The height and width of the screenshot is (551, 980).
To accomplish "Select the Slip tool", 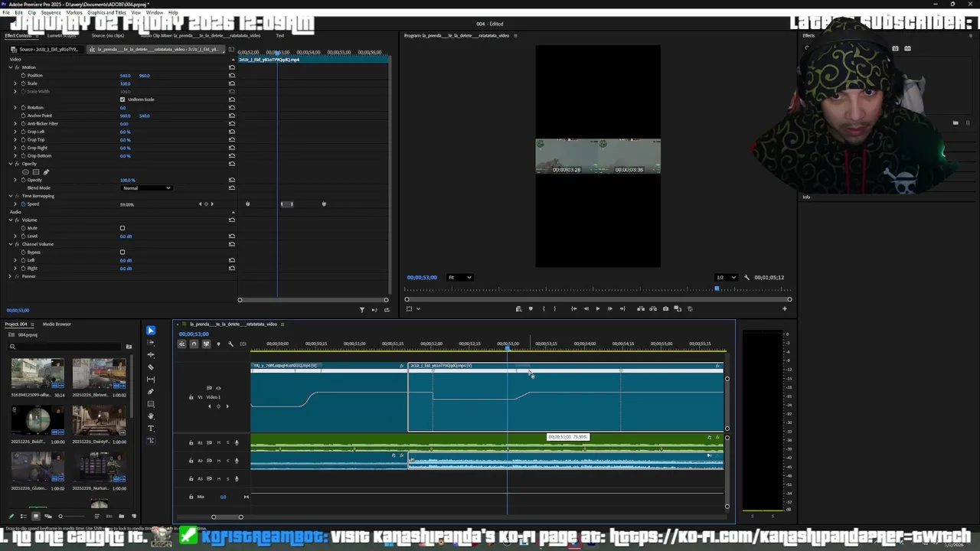I will 151,380.
